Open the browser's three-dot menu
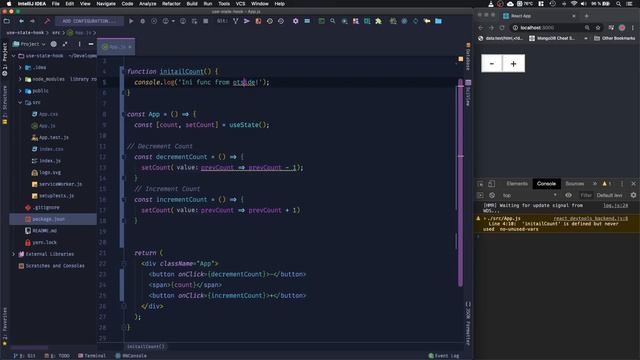 [x=633, y=28]
